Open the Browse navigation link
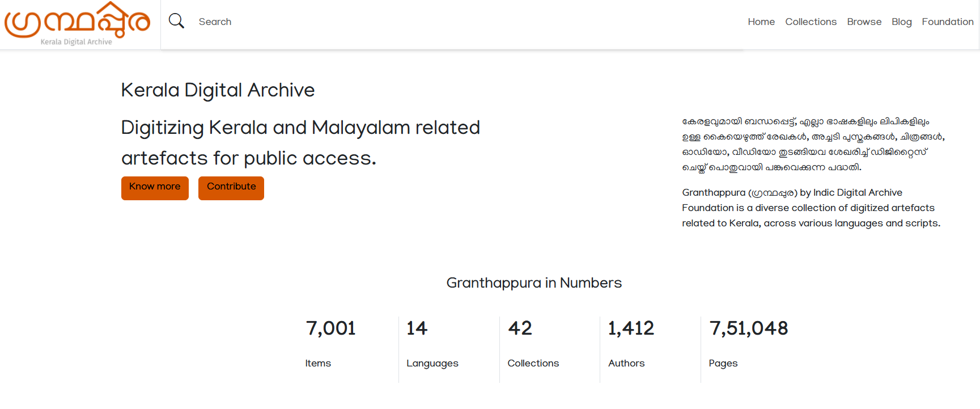The image size is (980, 409). point(864,22)
